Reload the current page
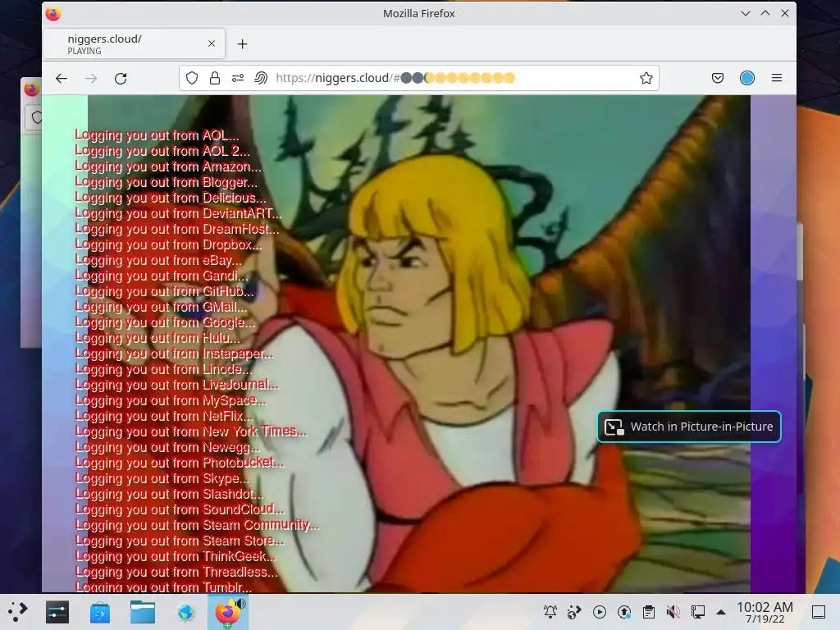The height and width of the screenshot is (630, 840). pos(121,78)
